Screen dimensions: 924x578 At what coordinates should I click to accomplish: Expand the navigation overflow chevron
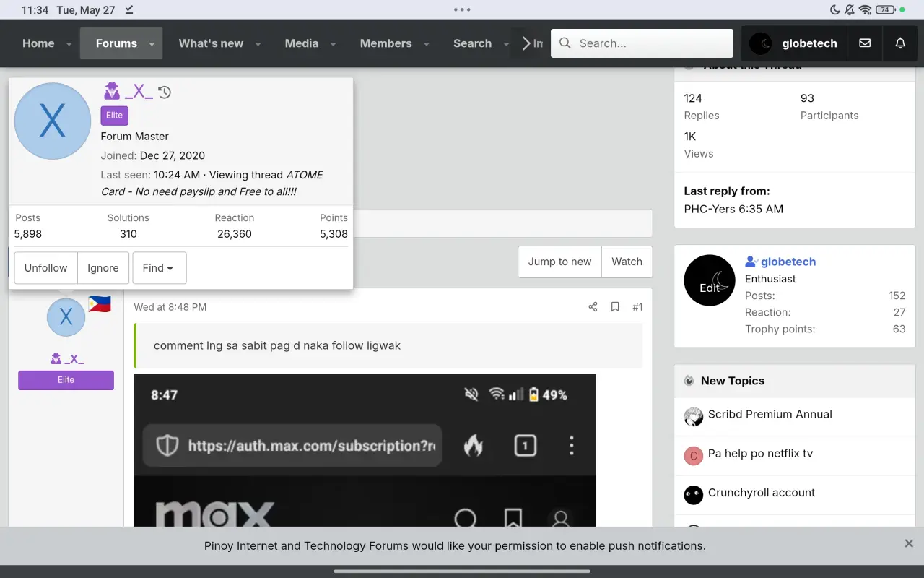click(527, 43)
